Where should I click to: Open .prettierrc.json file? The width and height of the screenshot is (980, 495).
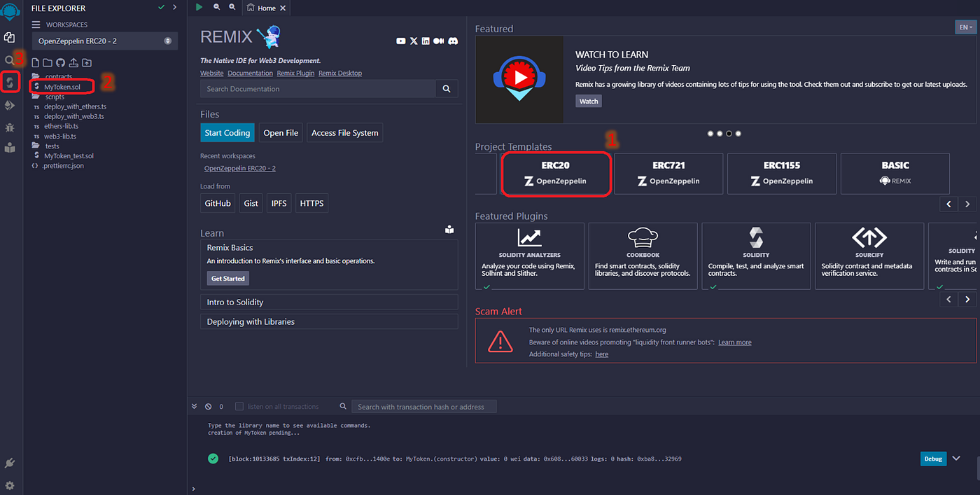pyautogui.click(x=63, y=166)
